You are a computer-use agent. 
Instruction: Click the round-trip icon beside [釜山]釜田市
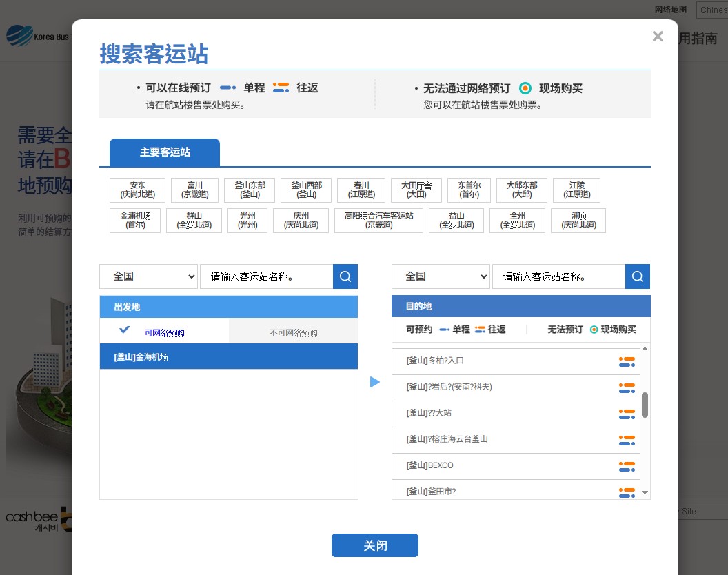[x=627, y=492]
